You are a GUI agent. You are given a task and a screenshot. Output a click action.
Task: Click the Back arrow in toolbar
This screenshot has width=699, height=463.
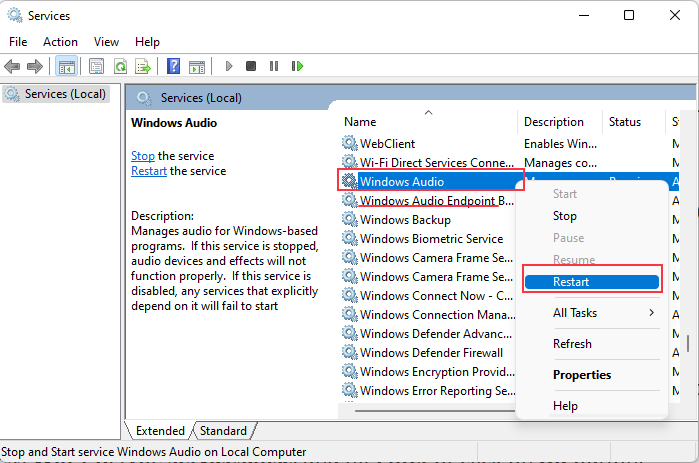[12, 66]
